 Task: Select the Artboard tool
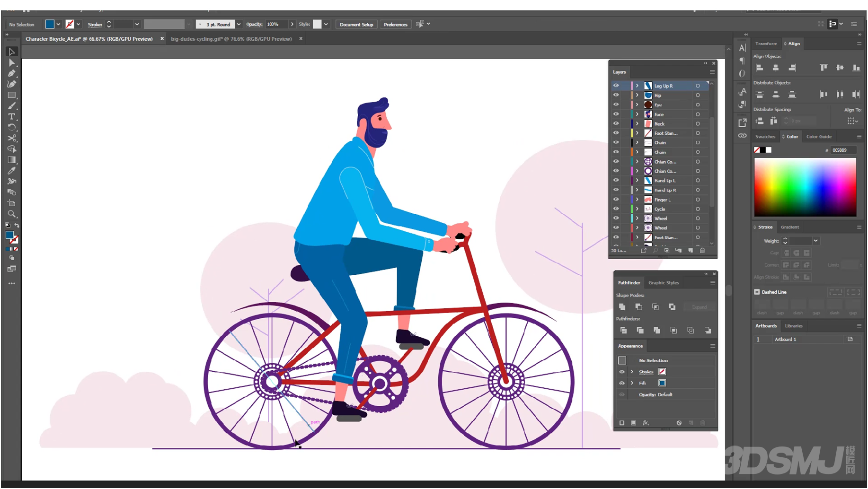12,203
